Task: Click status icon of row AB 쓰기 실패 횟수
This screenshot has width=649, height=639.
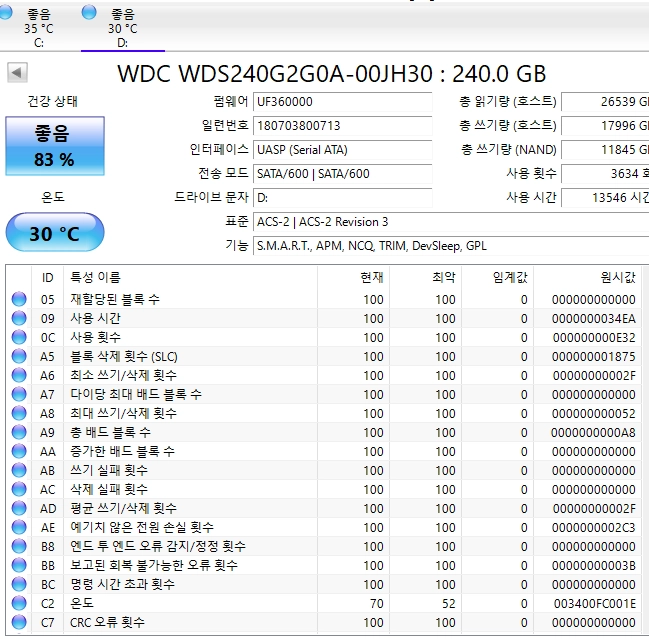Action: click(19, 471)
